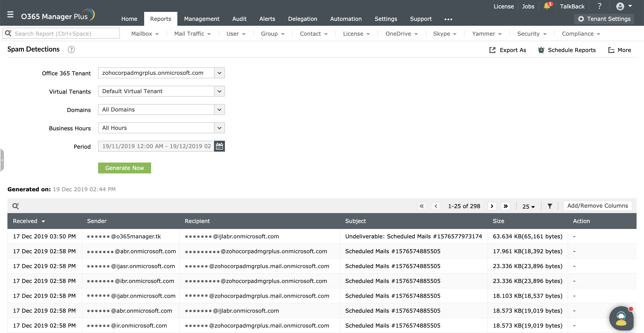Expand the Office 365 Tenant dropdown
This screenshot has width=644, height=333.
coord(219,73)
